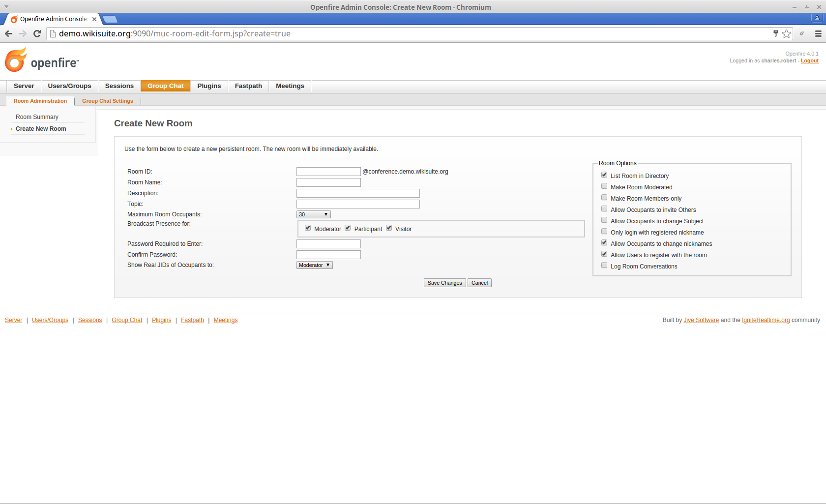This screenshot has height=504, width=826.
Task: Click the Openfire flame logo
Action: coord(16,60)
